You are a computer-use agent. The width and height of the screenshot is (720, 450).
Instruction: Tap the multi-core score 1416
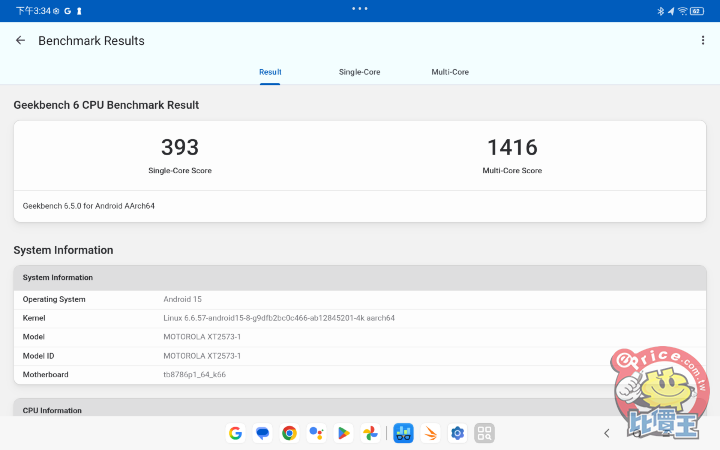coord(512,148)
